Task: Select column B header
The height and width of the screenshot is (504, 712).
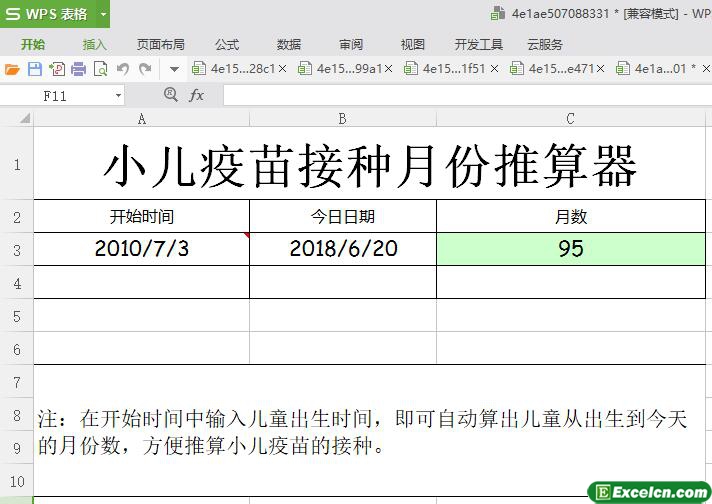Action: pos(343,119)
